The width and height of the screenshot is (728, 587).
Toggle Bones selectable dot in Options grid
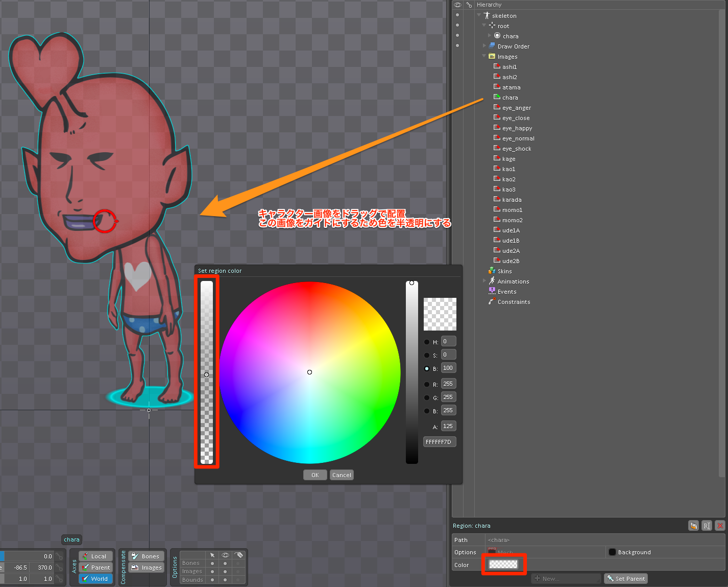[212, 563]
